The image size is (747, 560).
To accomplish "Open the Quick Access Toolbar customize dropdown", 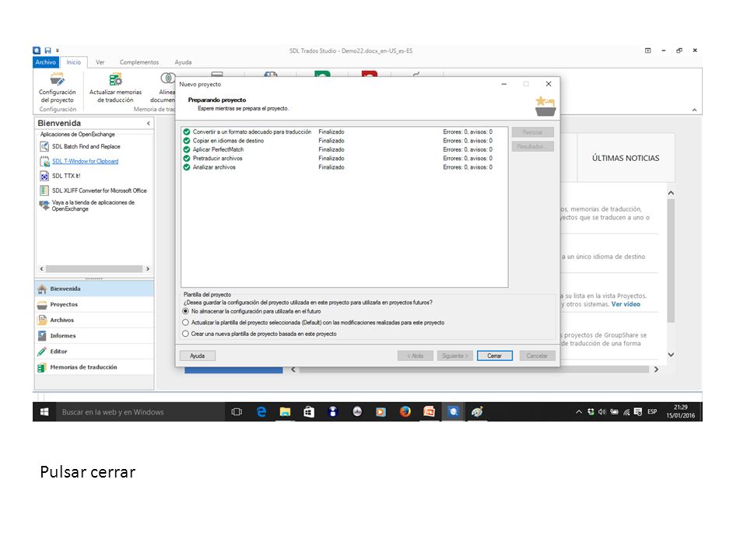I will point(57,51).
